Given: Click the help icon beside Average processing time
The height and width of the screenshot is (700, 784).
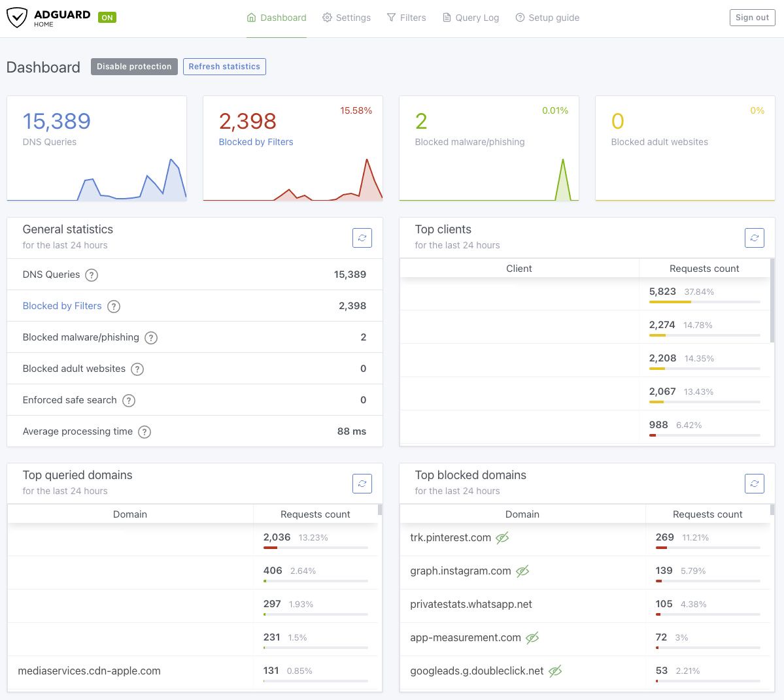Looking at the screenshot, I should tap(145, 431).
